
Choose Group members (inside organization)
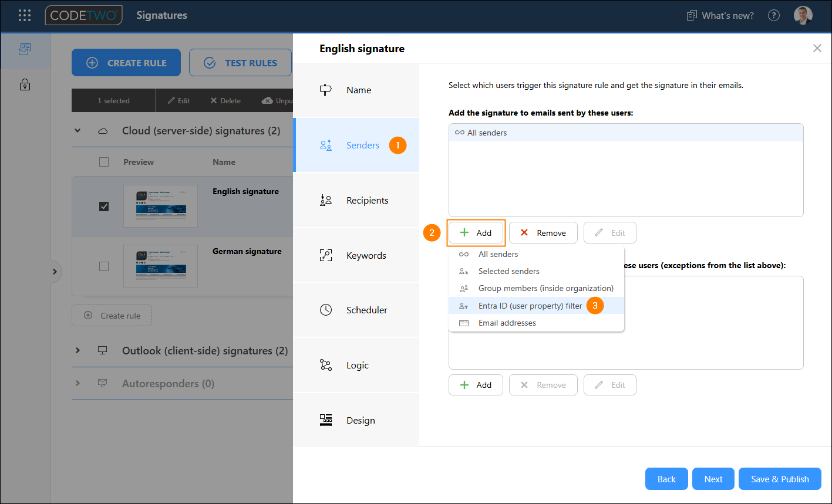point(536,288)
